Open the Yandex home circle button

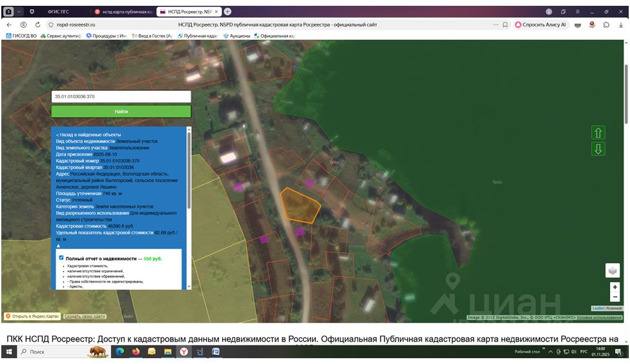click(x=23, y=25)
